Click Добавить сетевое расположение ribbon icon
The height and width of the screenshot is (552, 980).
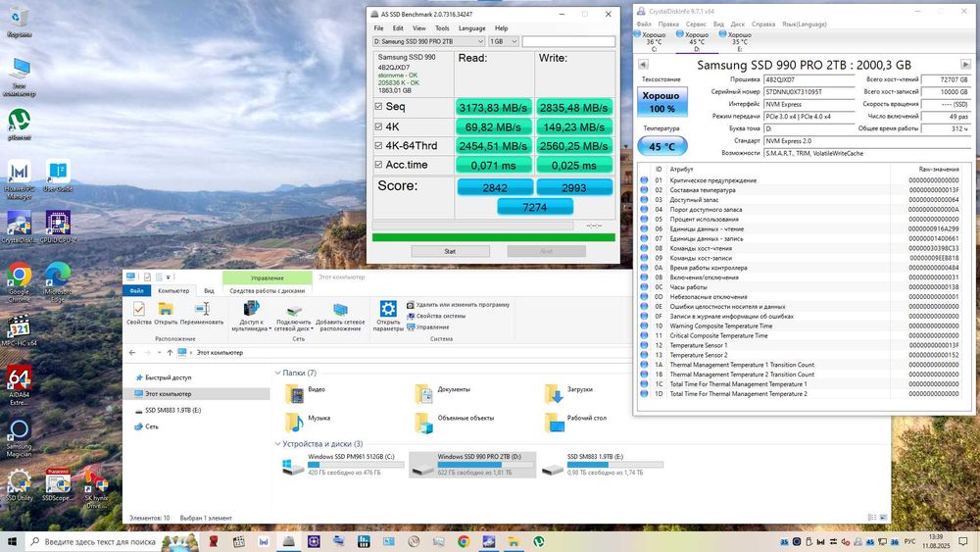pos(340,316)
